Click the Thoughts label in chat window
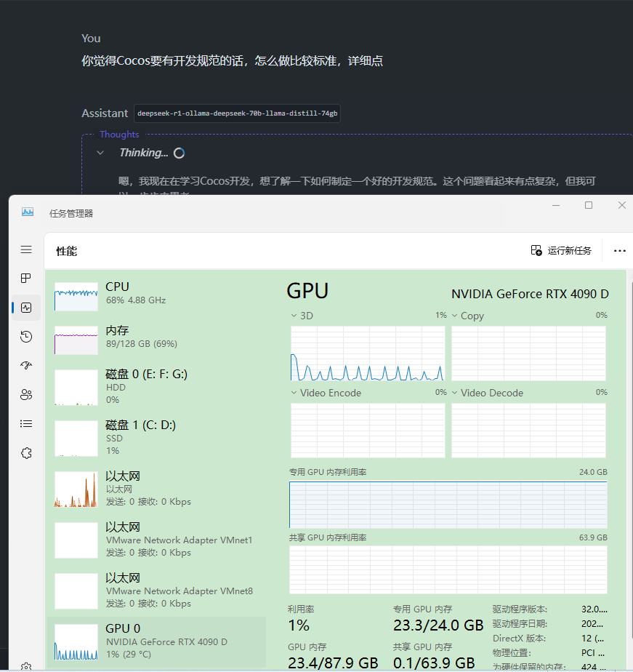The width and height of the screenshot is (633, 672). point(119,135)
